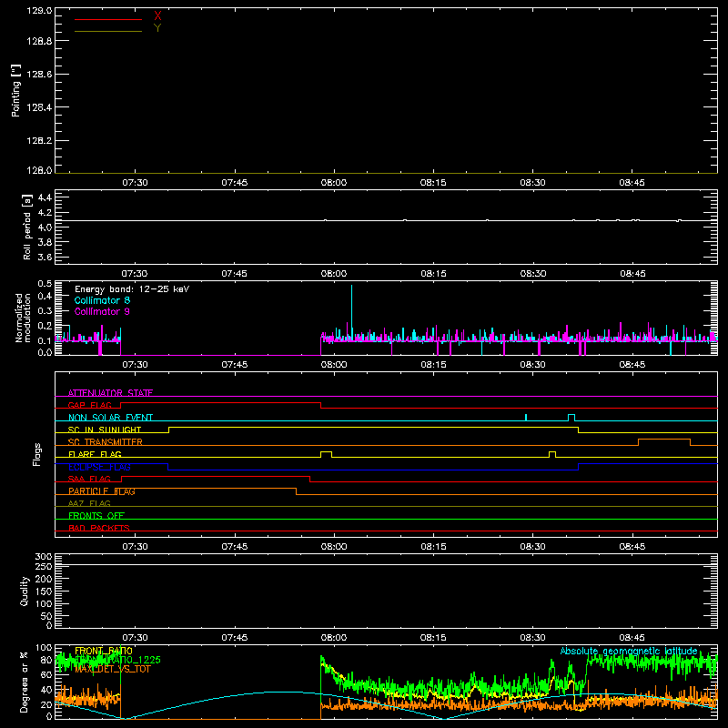
Task: Click 08:45 tick under Quality panel
Action: pyautogui.click(x=632, y=638)
